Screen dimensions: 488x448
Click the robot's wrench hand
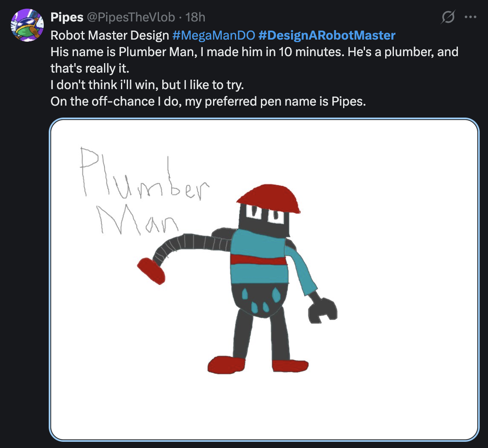click(323, 311)
